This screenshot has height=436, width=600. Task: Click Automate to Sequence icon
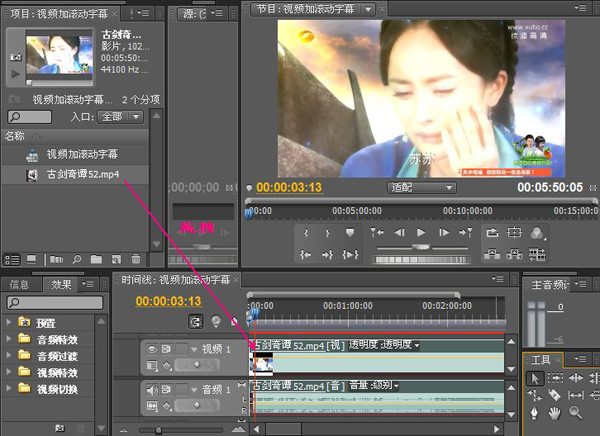(56, 260)
